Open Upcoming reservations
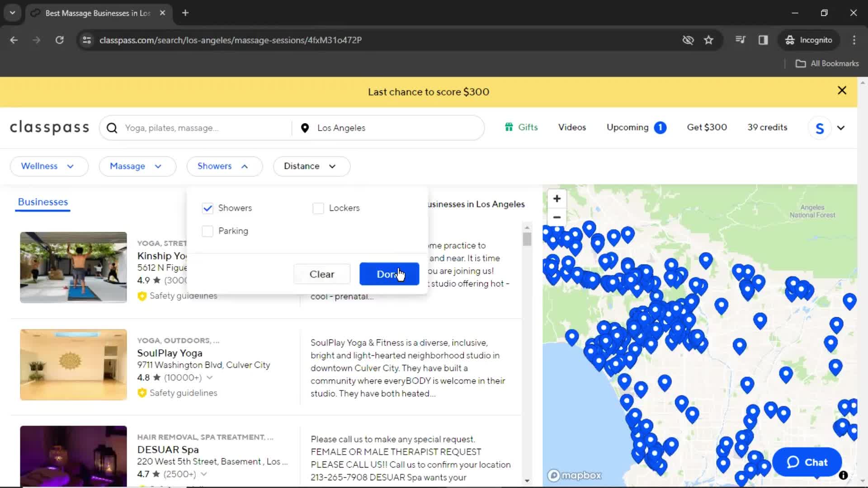Viewport: 868px width, 488px height. [627, 127]
